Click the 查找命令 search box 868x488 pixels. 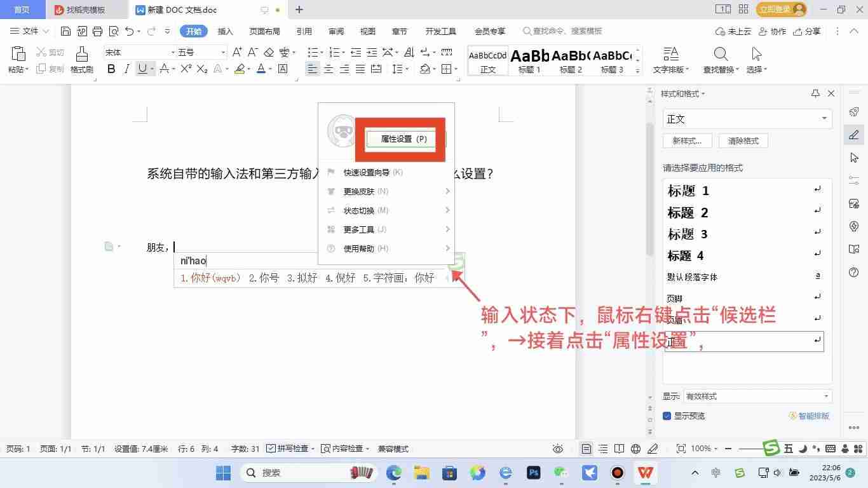(562, 31)
